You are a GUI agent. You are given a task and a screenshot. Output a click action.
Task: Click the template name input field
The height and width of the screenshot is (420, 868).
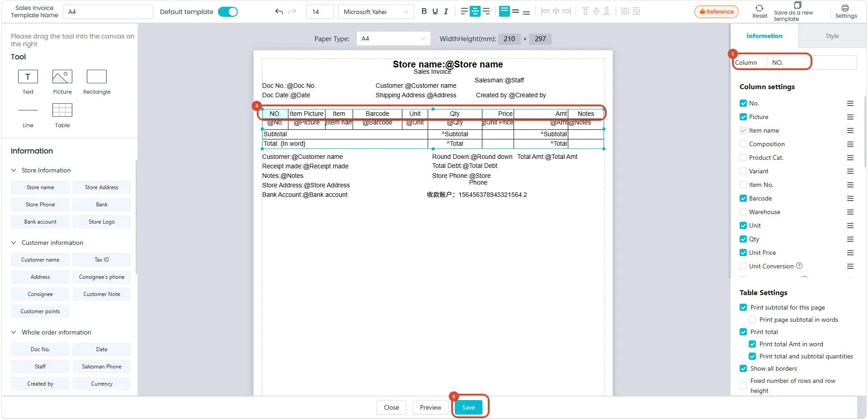[108, 12]
